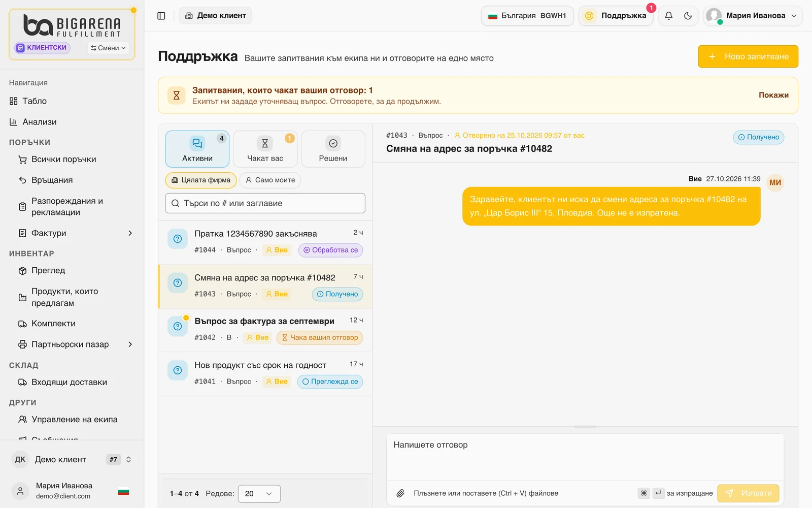Click the paperclip attach file icon
The height and width of the screenshot is (508, 812).
(x=400, y=493)
